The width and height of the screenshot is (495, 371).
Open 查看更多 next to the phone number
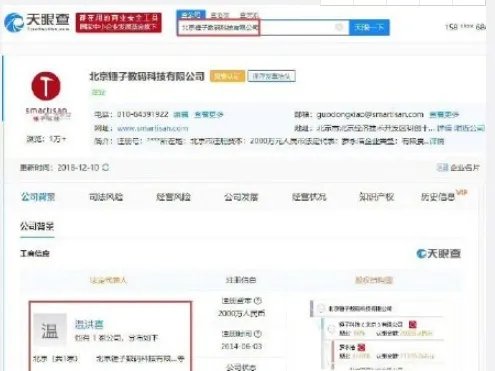point(209,115)
